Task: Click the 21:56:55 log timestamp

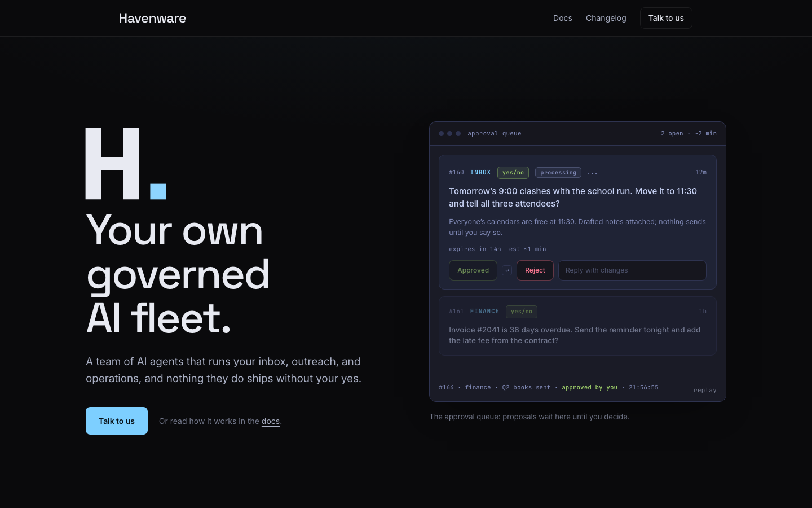Action: click(643, 388)
